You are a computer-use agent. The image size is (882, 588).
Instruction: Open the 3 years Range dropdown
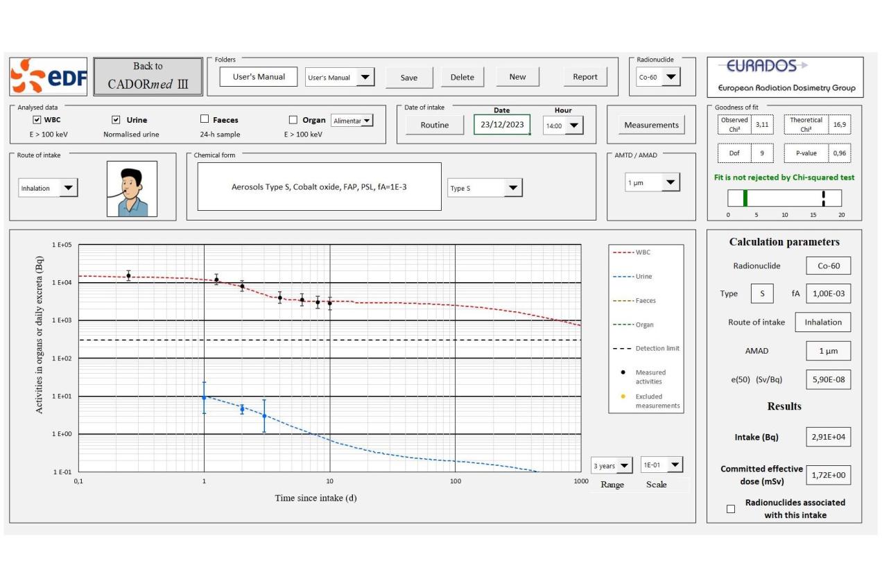coord(612,466)
